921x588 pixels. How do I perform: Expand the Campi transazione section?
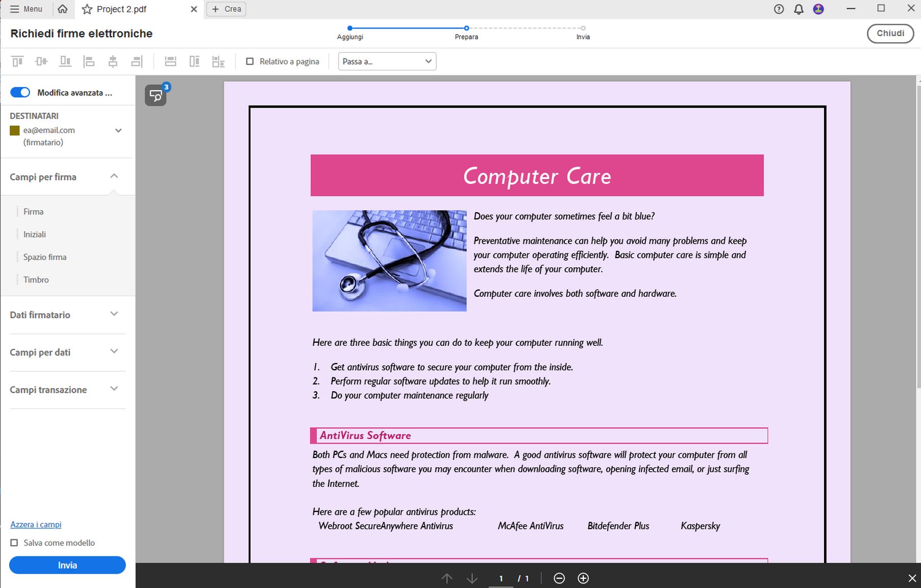pos(114,389)
